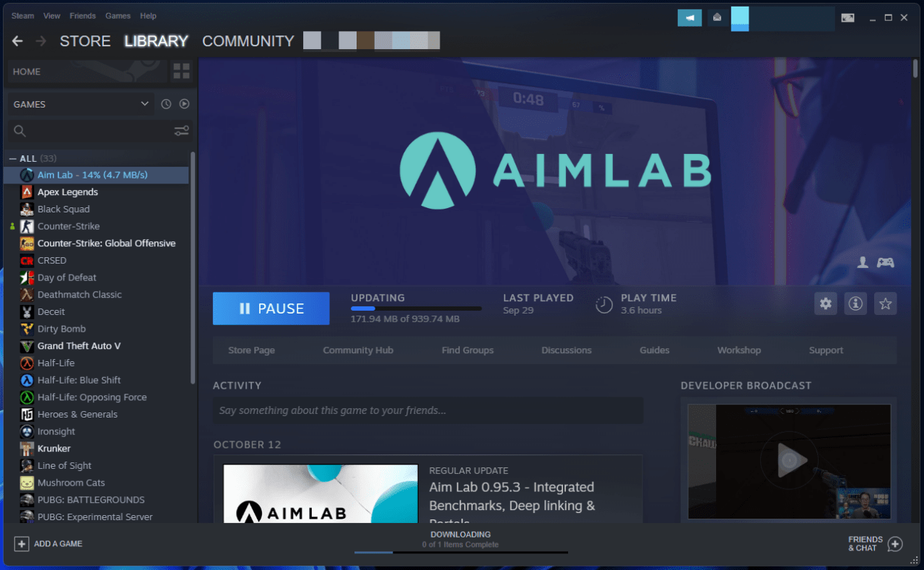Open the Games menu
924x570 pixels.
[118, 16]
